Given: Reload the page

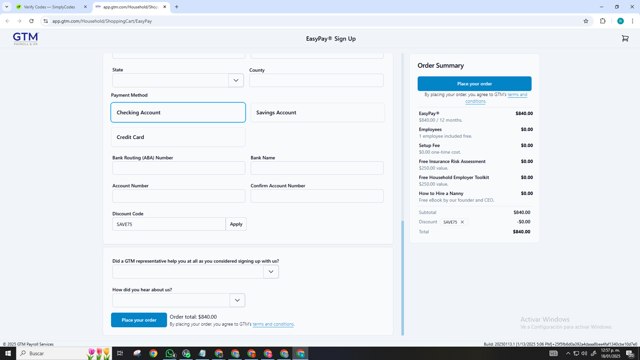Looking at the screenshot, I should click(31, 21).
